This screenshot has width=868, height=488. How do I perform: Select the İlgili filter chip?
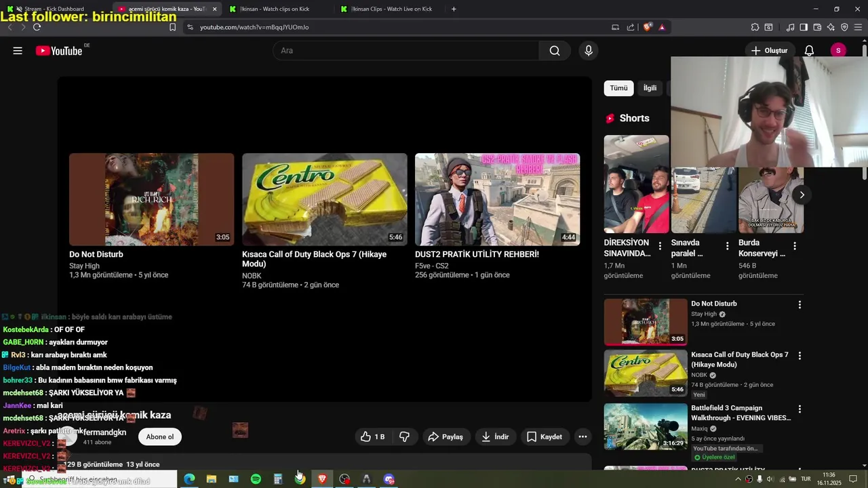coord(650,88)
